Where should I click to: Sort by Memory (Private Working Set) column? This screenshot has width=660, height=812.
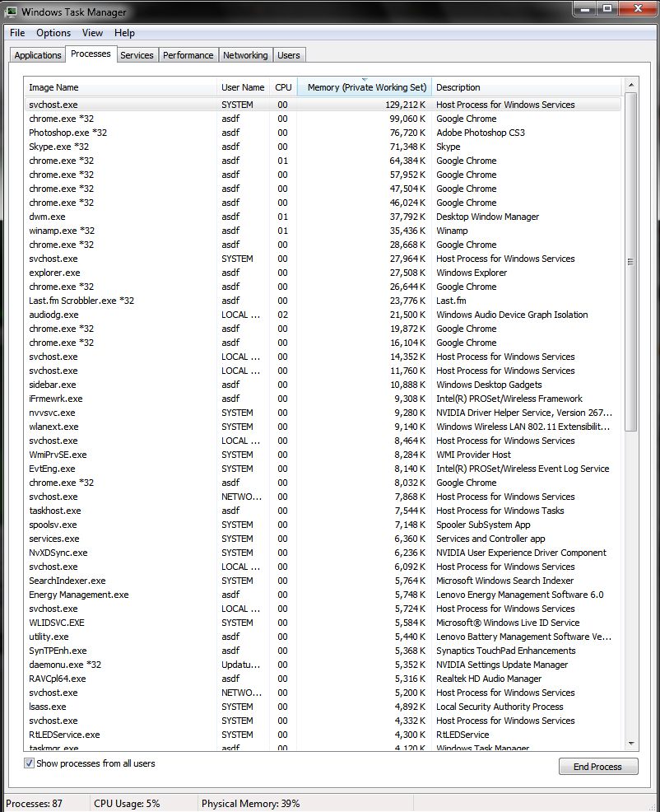[365, 87]
